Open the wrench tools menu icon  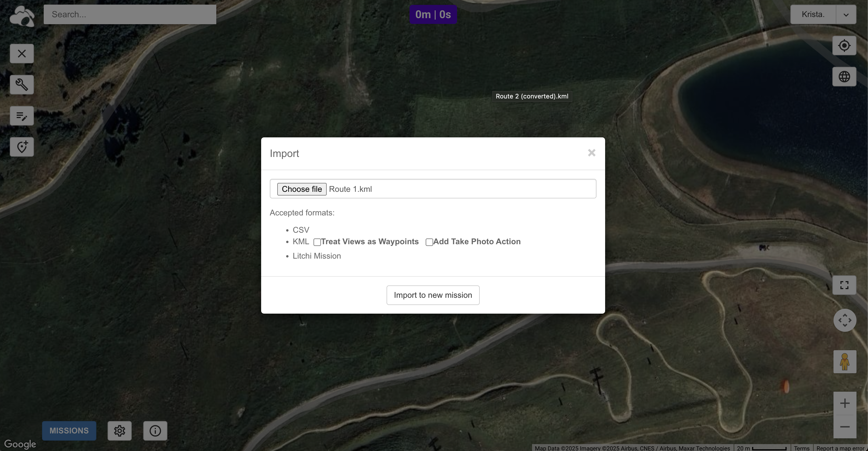[x=22, y=85]
